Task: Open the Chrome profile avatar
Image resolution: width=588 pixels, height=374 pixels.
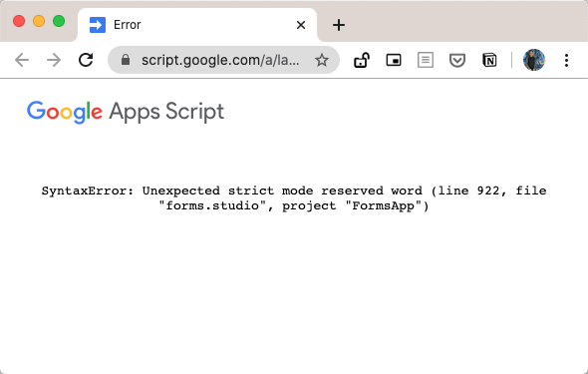Action: [534, 60]
